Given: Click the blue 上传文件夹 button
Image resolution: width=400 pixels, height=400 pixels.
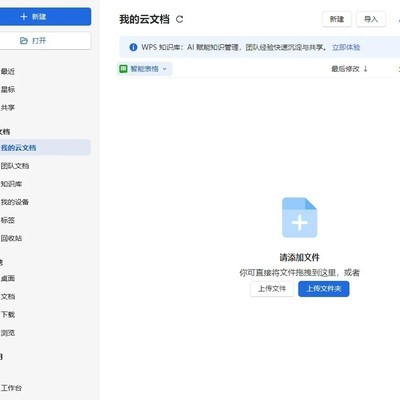Looking at the screenshot, I should pos(324,289).
